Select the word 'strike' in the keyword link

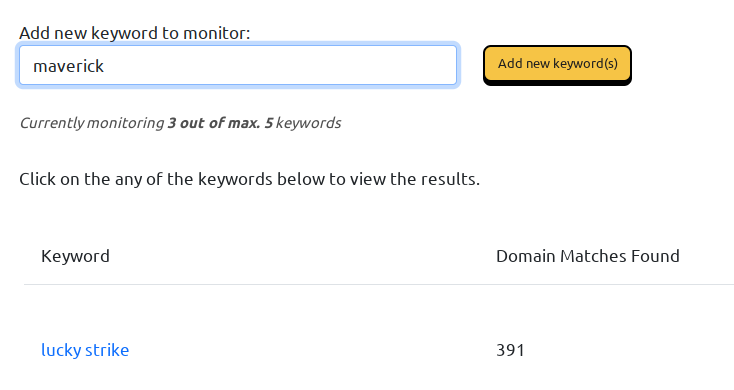pos(107,350)
